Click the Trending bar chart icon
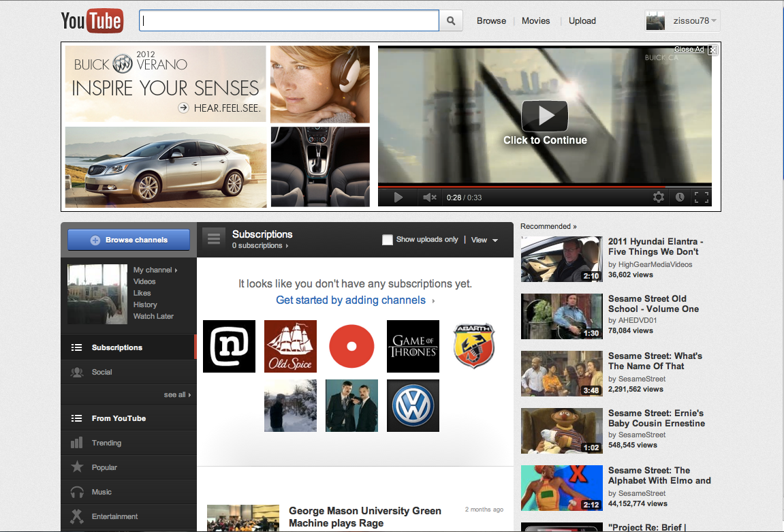The width and height of the screenshot is (784, 532). pyautogui.click(x=76, y=443)
